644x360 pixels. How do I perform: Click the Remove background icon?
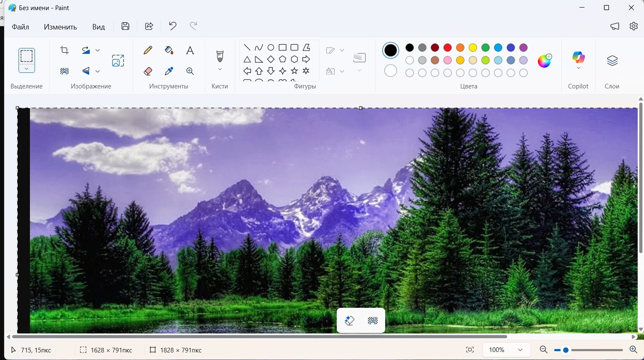point(64,71)
